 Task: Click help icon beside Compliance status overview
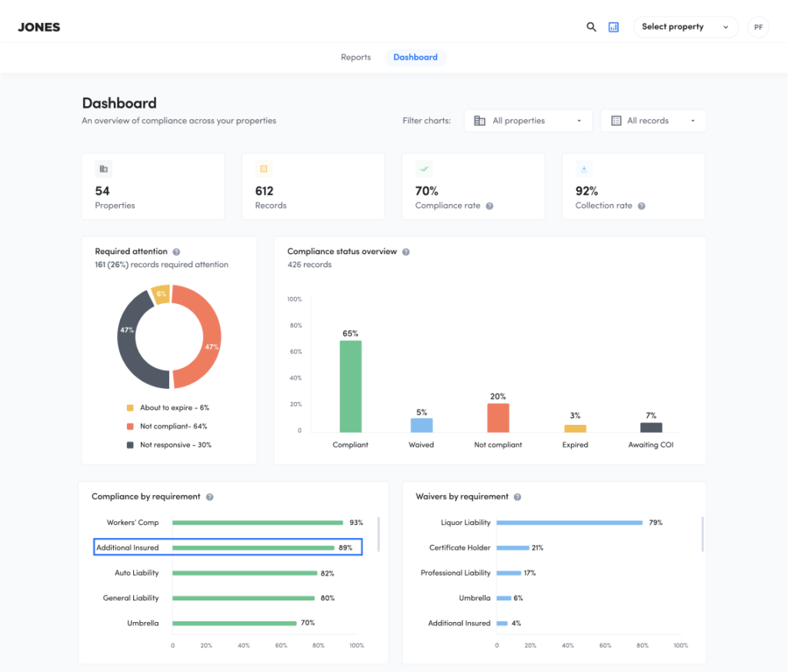pyautogui.click(x=406, y=252)
